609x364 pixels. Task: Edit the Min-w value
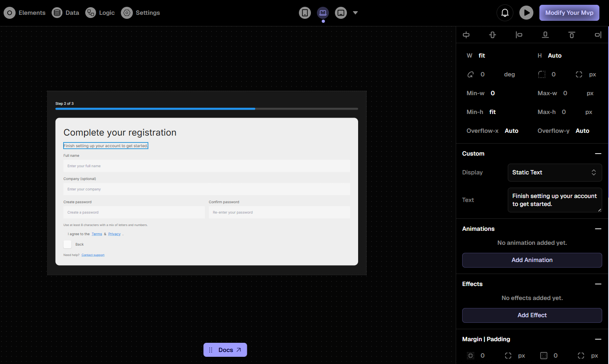(493, 93)
